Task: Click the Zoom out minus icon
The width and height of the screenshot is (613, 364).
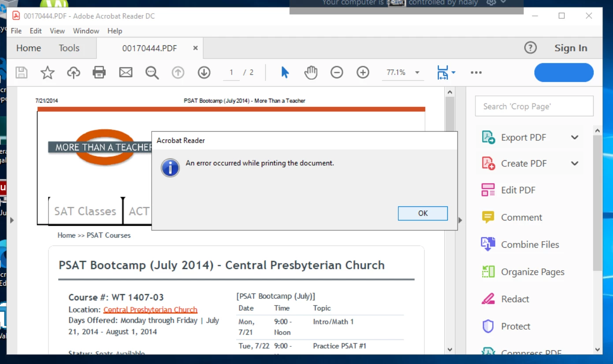Action: [337, 73]
